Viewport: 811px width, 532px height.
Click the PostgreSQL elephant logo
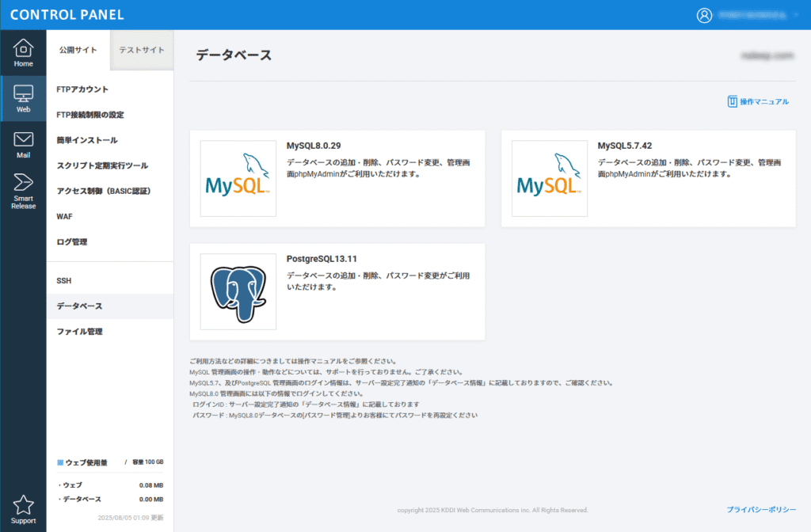238,291
